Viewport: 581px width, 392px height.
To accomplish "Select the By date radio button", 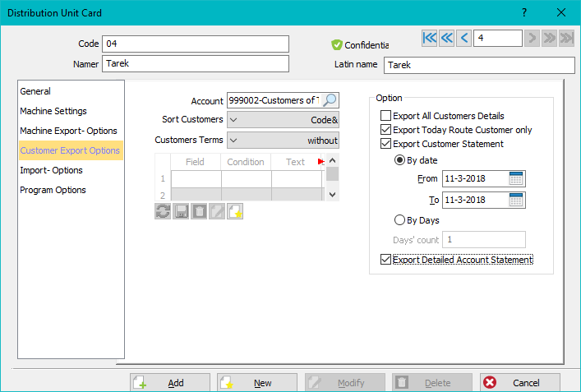I will pyautogui.click(x=399, y=160).
